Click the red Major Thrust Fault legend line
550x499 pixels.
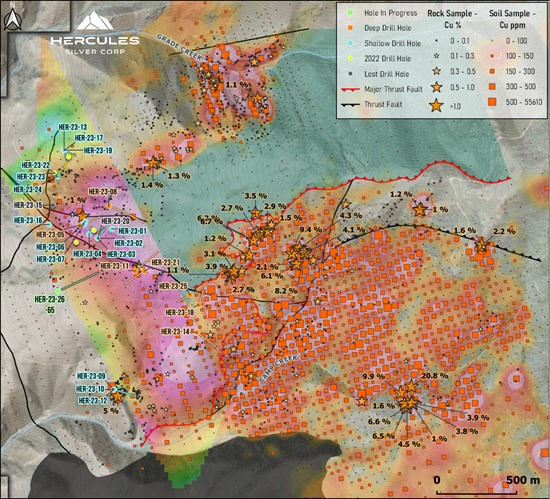tap(350, 89)
